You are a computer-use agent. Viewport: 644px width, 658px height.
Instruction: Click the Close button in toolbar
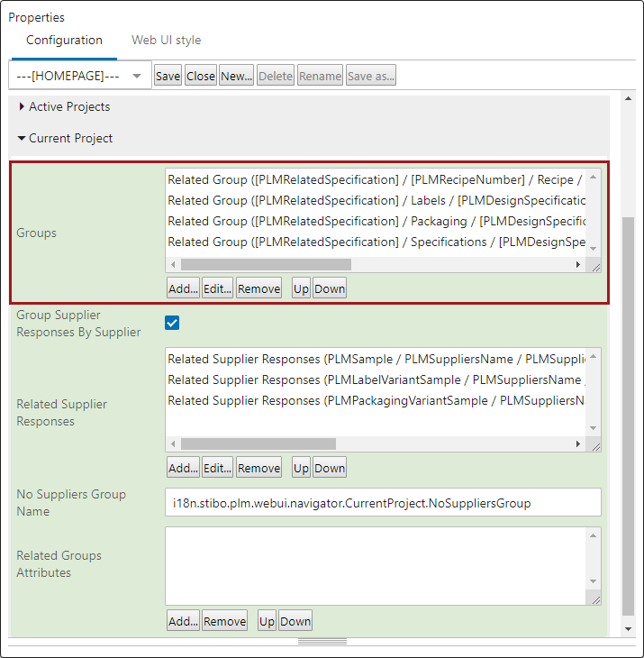(201, 76)
